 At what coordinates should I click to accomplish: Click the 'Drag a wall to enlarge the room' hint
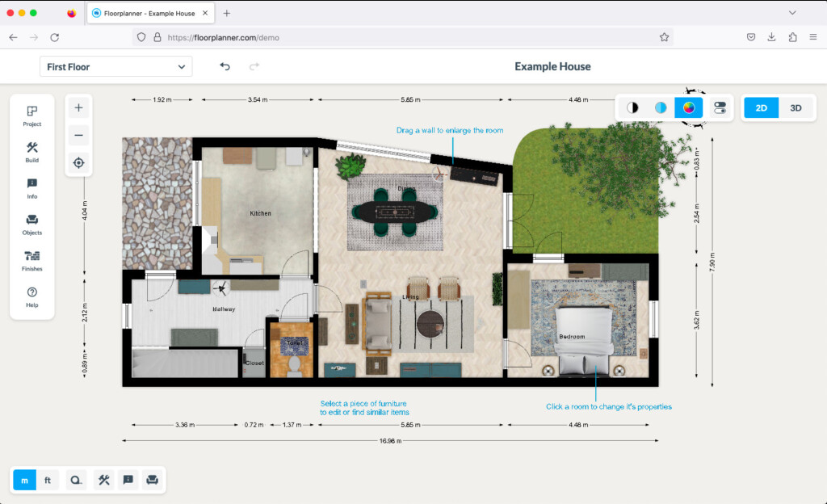click(449, 130)
